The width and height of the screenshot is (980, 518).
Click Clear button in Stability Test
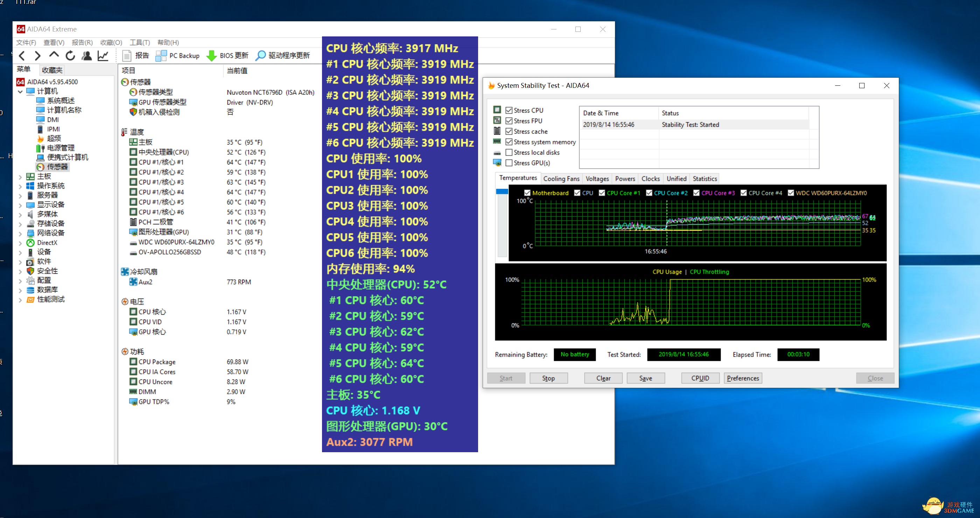[603, 378]
